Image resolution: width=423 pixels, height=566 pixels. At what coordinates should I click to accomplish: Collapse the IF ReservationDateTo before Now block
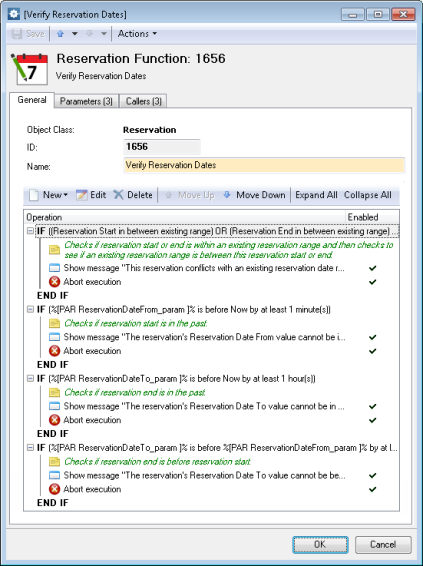(30, 379)
